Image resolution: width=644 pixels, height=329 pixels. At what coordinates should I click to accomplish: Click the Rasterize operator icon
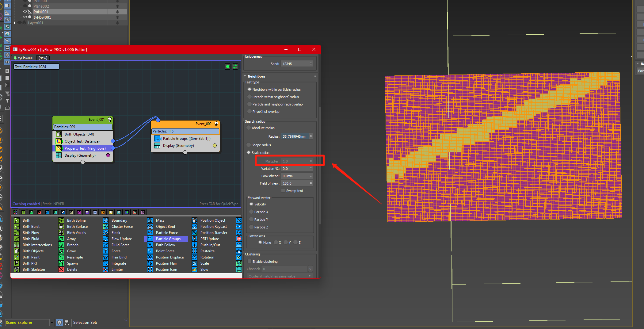(x=194, y=251)
